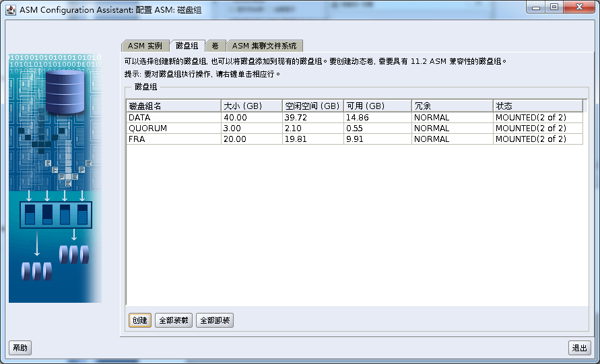600x364 pixels.
Task: Click the 冗余 column header
Action: click(452, 106)
